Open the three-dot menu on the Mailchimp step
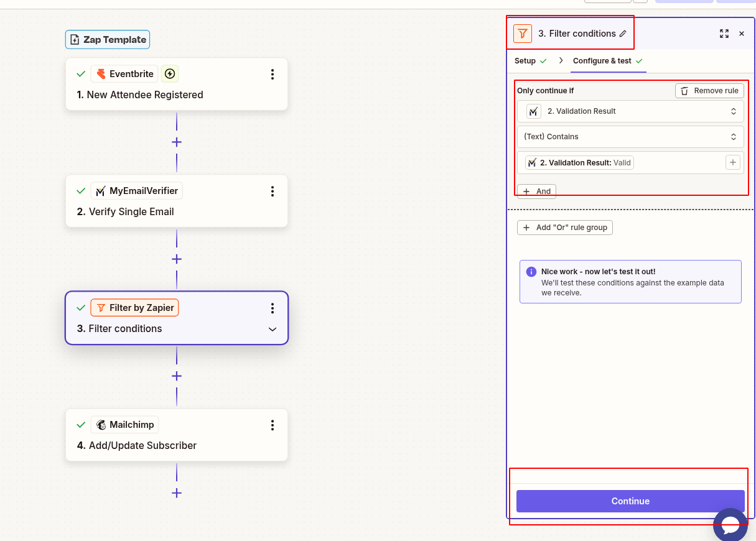The height and width of the screenshot is (541, 756). (x=272, y=425)
